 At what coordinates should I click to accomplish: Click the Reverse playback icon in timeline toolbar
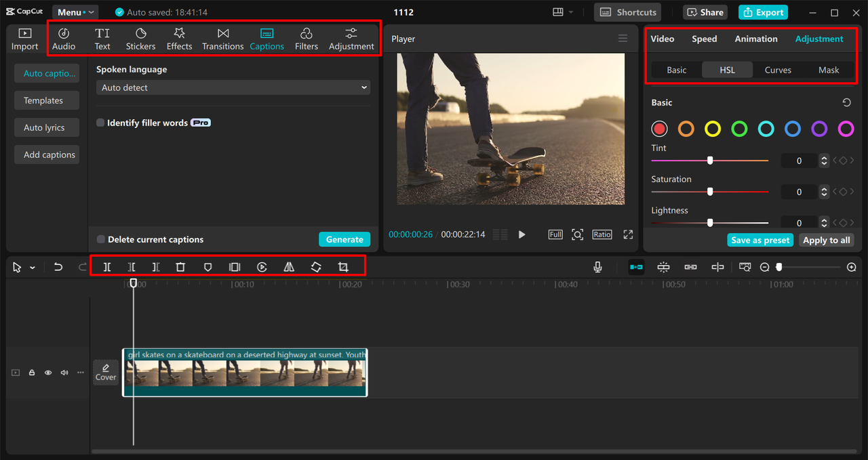pyautogui.click(x=262, y=267)
